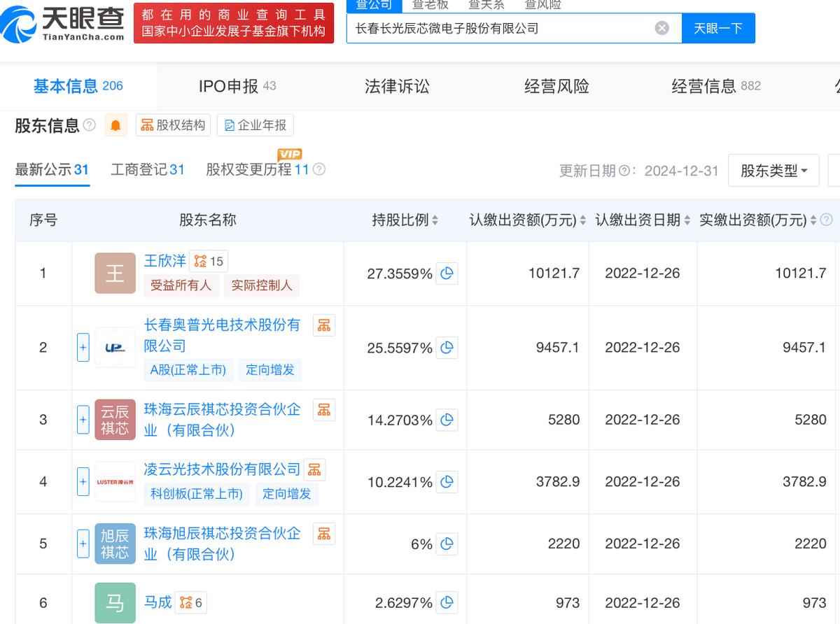The image size is (840, 624).
Task: Open 马成's relationship graph labeled 6
Action: [x=190, y=602]
